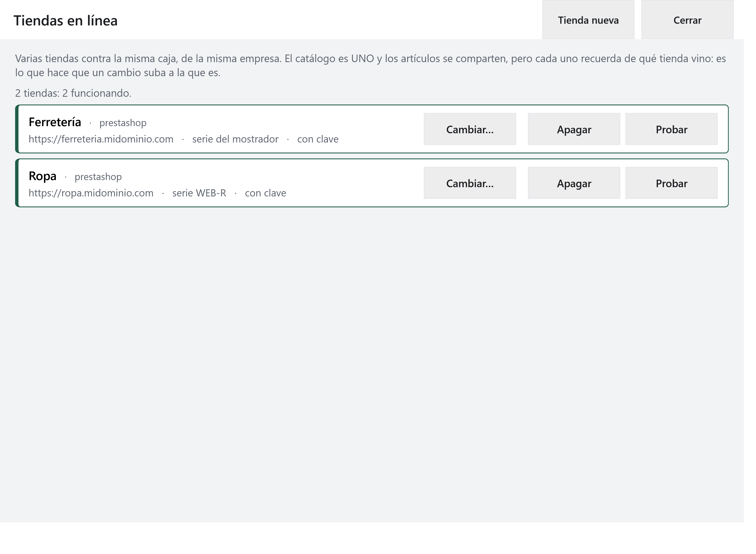
Task: Test the Ferretería store with Probar
Action: pos(671,129)
